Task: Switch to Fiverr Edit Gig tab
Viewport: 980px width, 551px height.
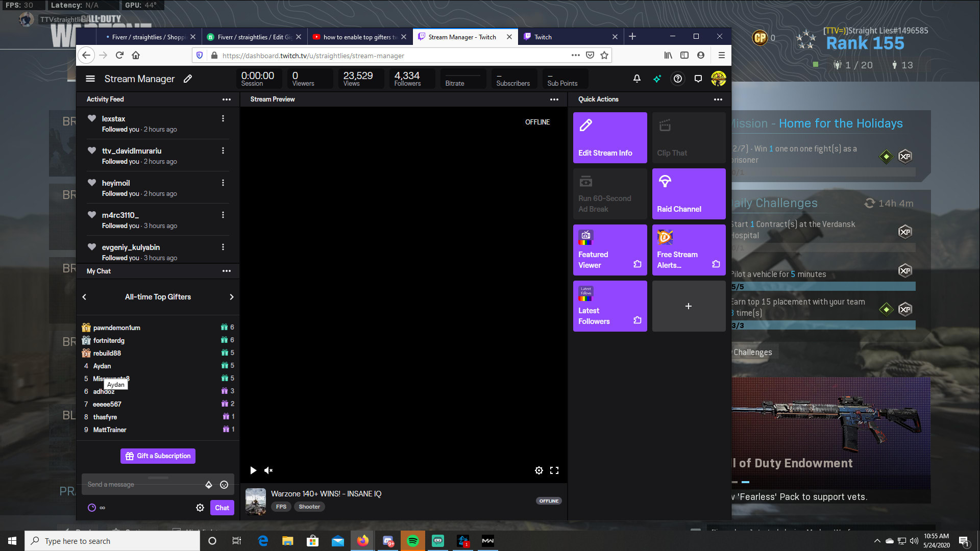Action: [x=254, y=37]
